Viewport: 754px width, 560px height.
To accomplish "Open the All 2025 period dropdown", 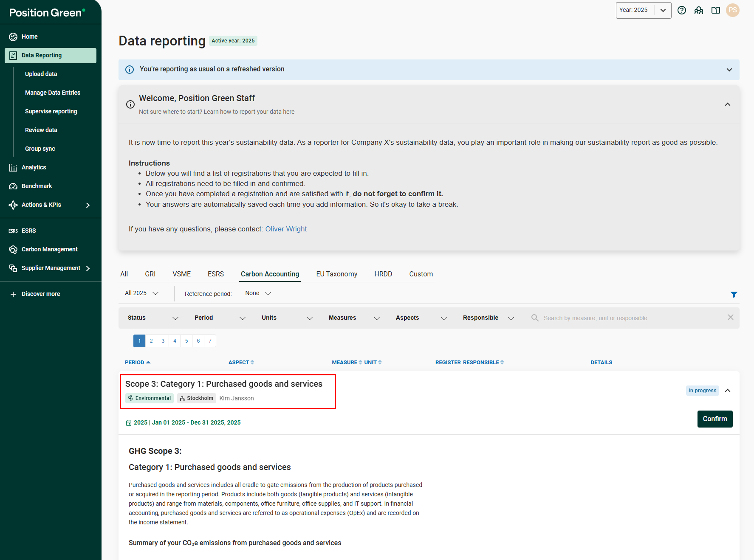I will [141, 293].
